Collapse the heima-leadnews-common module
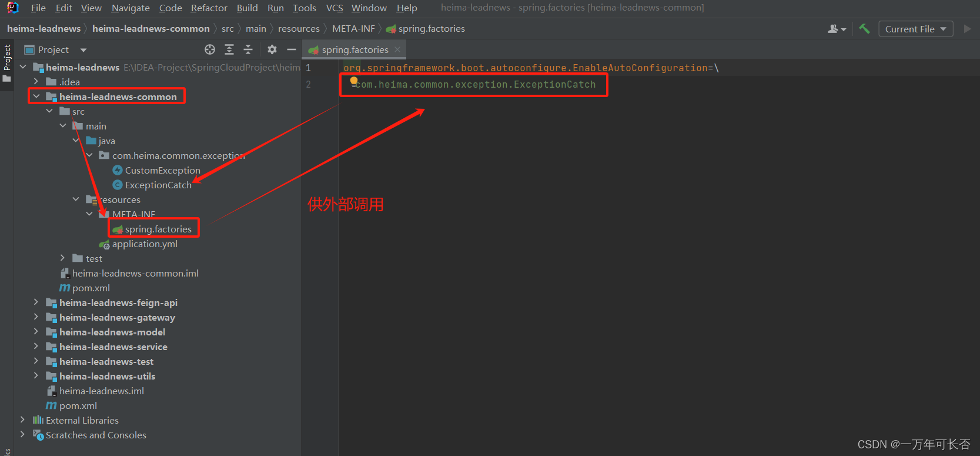 click(36, 96)
